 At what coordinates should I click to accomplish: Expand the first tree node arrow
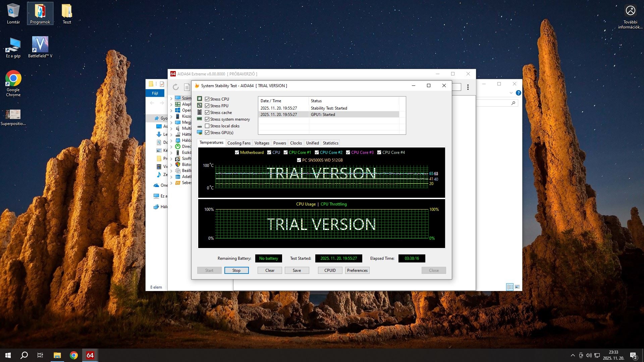pyautogui.click(x=171, y=98)
